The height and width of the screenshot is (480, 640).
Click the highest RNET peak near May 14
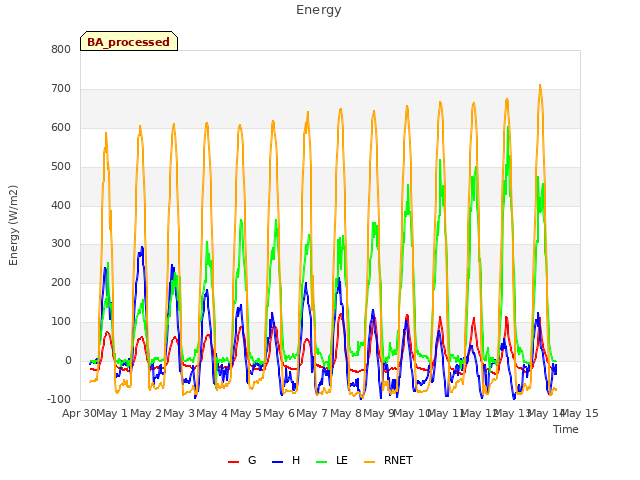[540, 85]
